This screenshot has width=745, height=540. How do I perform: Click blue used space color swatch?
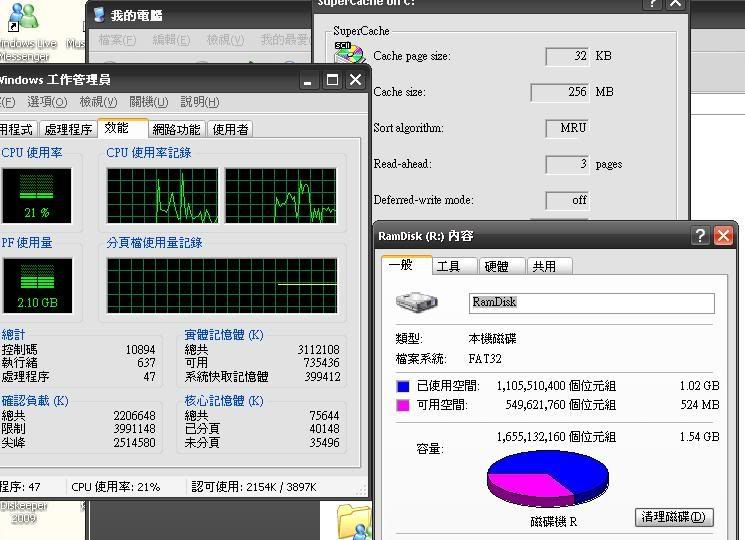403,386
